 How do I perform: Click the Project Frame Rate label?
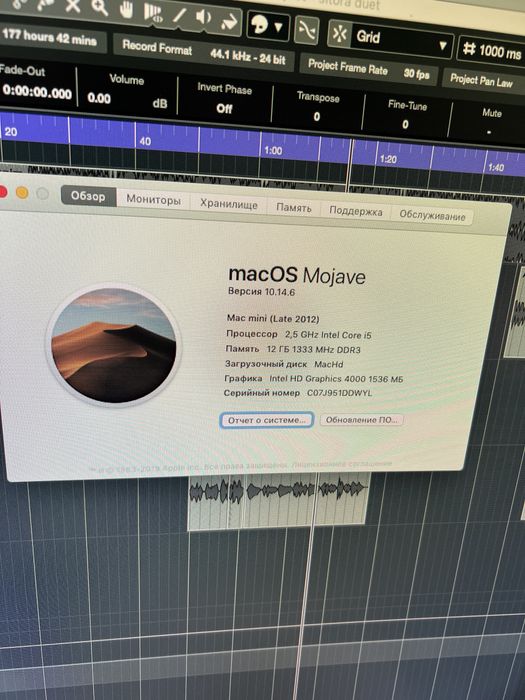point(348,67)
